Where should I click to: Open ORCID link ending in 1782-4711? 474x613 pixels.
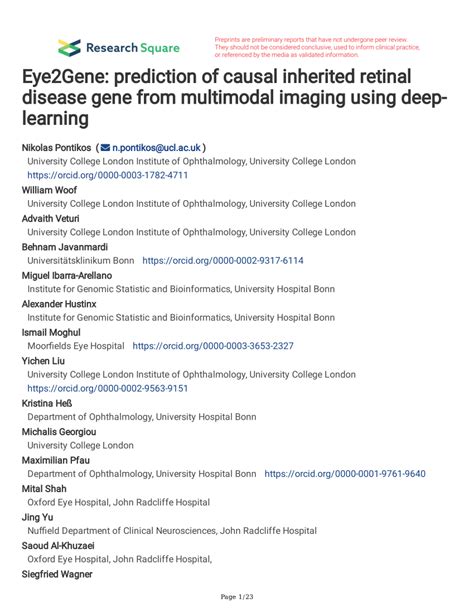point(108,175)
